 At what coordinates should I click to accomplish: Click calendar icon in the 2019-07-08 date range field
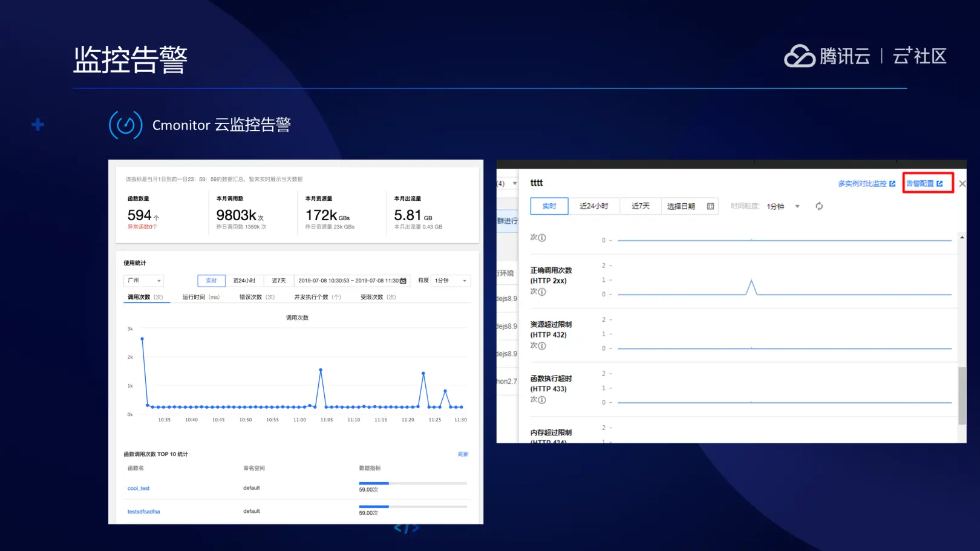point(403,281)
